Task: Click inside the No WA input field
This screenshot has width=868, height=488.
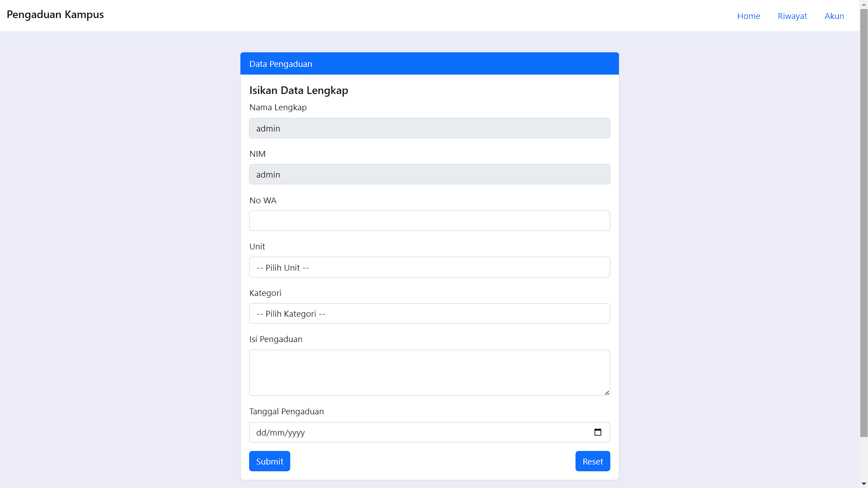Action: [x=429, y=221]
